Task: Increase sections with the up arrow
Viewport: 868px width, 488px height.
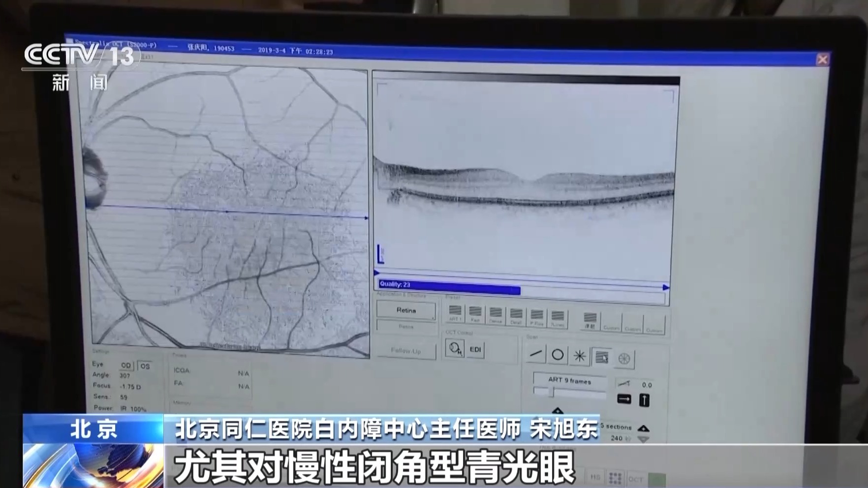Action: pyautogui.click(x=644, y=428)
